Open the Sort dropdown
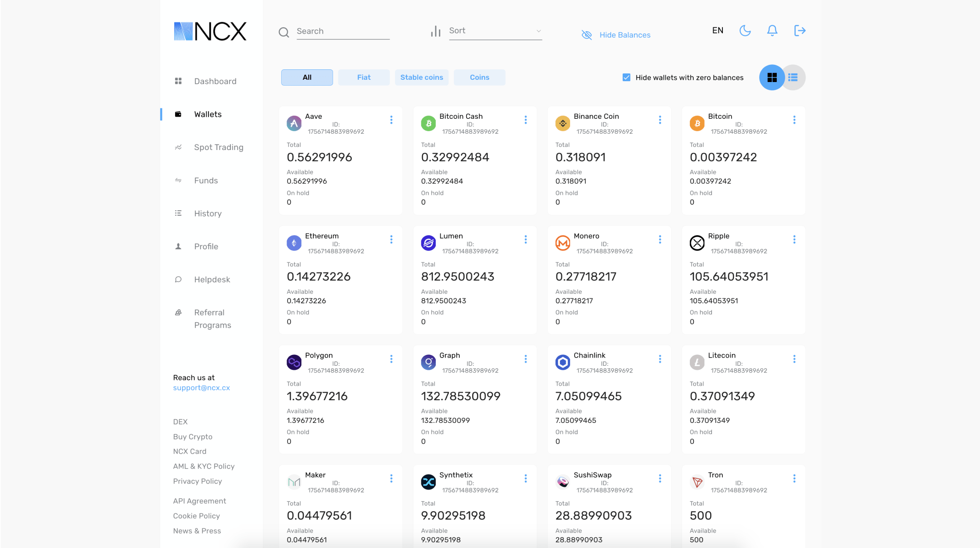This screenshot has width=980, height=548. pos(494,30)
